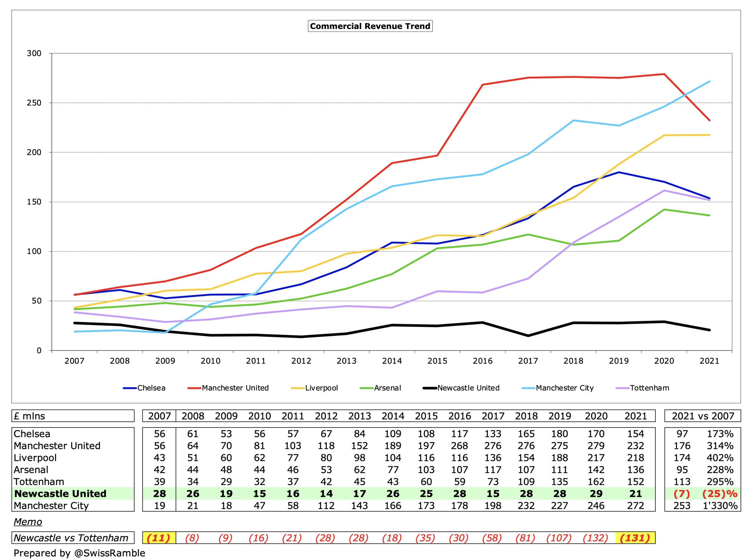
Task: Click memo value (58) for 2017
Action: click(x=493, y=538)
